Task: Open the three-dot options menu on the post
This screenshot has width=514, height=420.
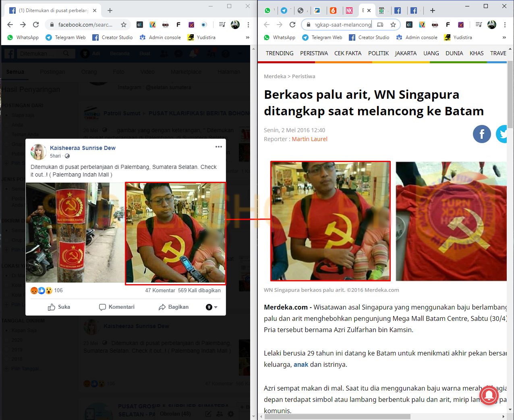Action: (219, 147)
